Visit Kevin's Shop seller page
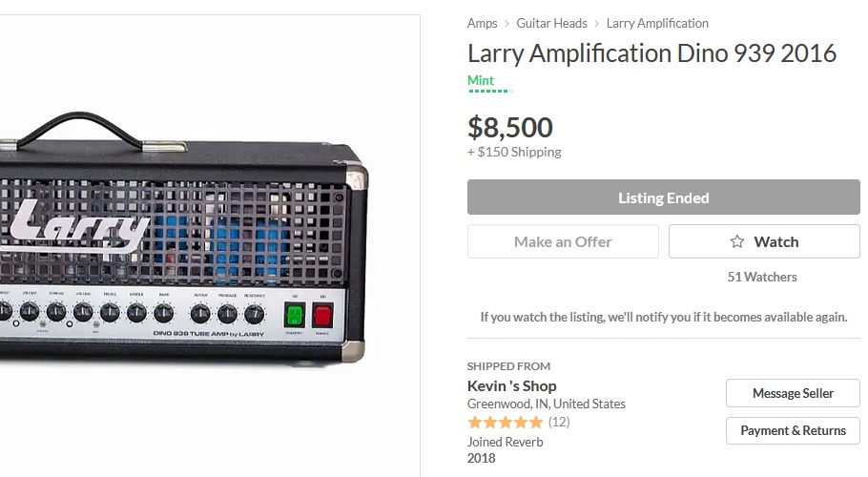The width and height of the screenshot is (868, 477). pyautogui.click(x=511, y=386)
